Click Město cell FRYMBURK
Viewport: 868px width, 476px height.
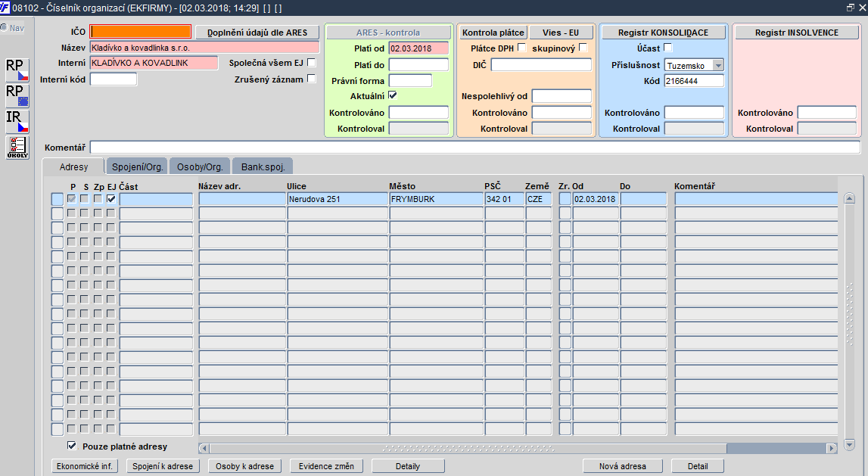tap(436, 199)
